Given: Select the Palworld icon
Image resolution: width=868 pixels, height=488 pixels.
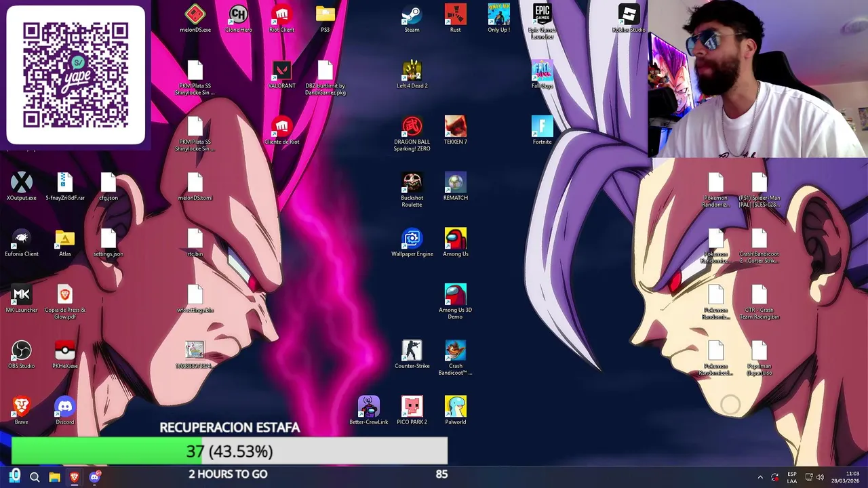Looking at the screenshot, I should (x=455, y=411).
